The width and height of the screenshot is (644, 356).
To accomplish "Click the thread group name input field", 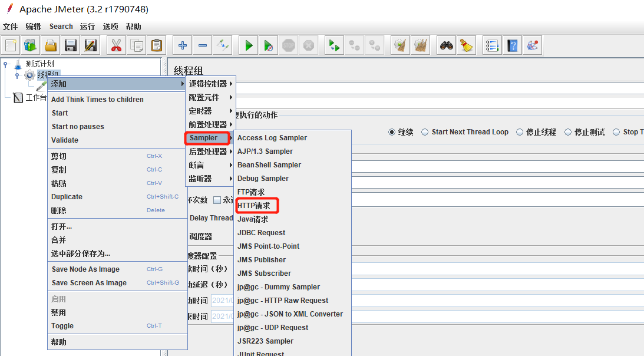I will coord(440,88).
